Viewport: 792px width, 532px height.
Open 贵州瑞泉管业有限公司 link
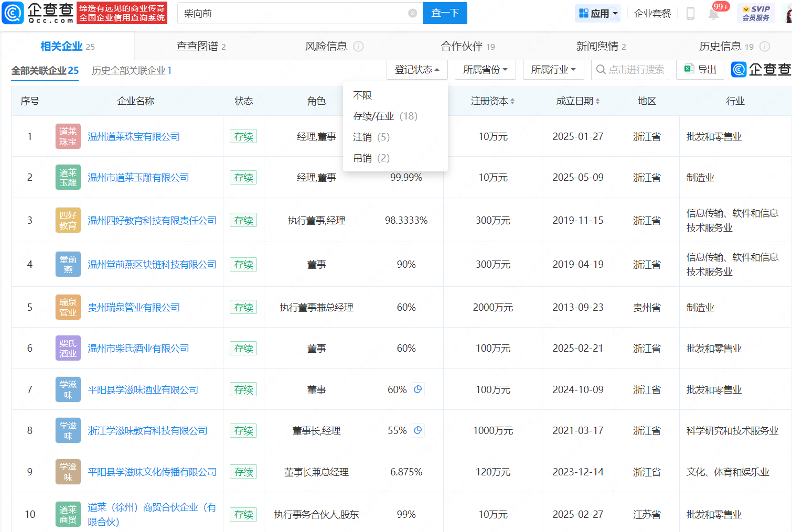[x=134, y=307]
